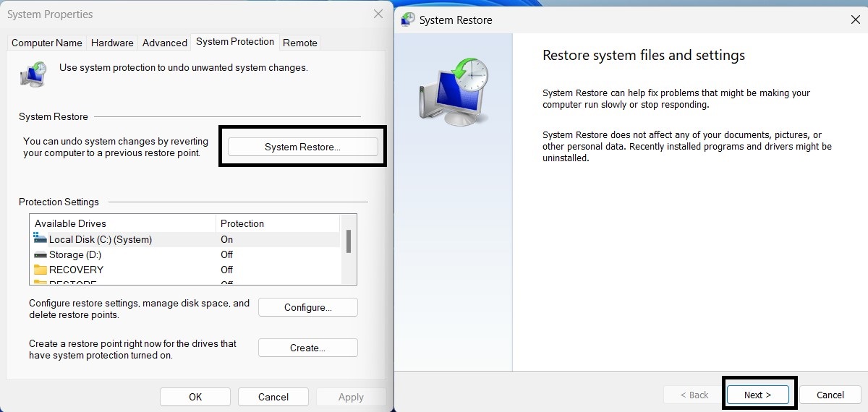
Task: Click the RECOVERY folder icon
Action: [40, 270]
